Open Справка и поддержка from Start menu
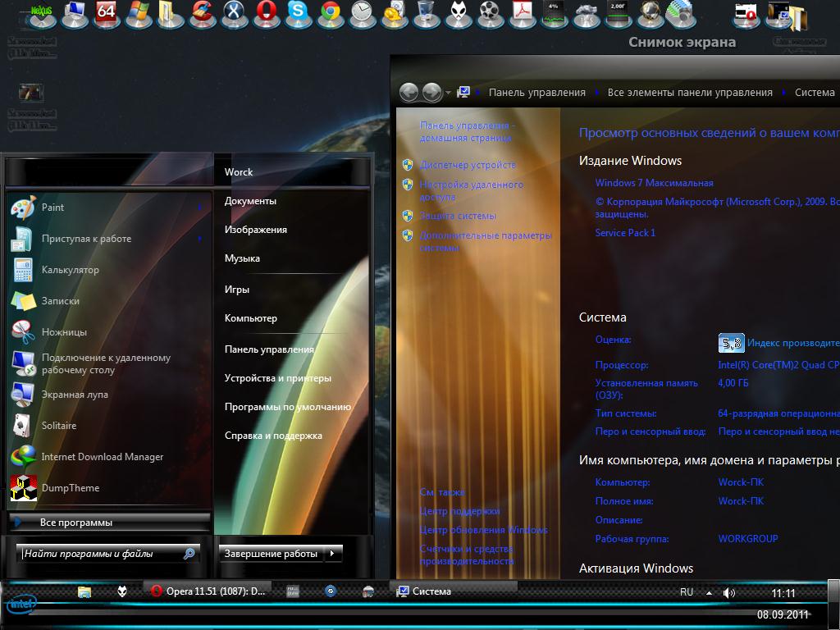Image resolution: width=840 pixels, height=630 pixels. coord(273,436)
